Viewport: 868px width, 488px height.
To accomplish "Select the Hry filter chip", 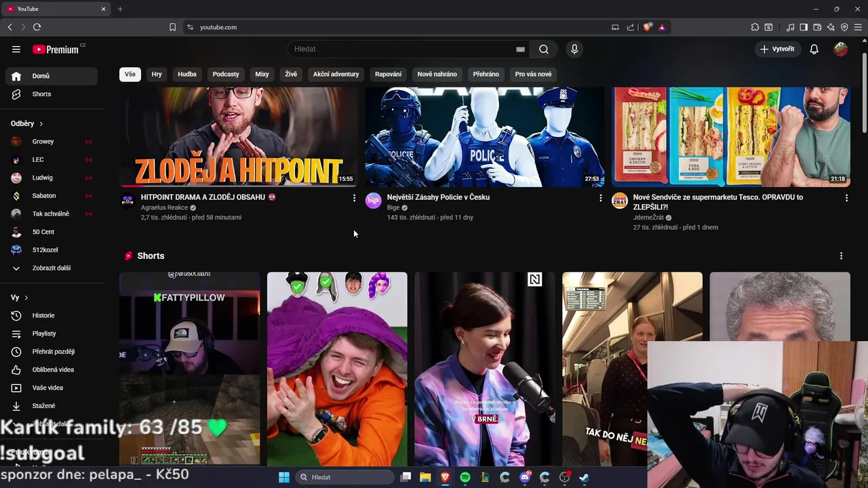I will click(157, 74).
